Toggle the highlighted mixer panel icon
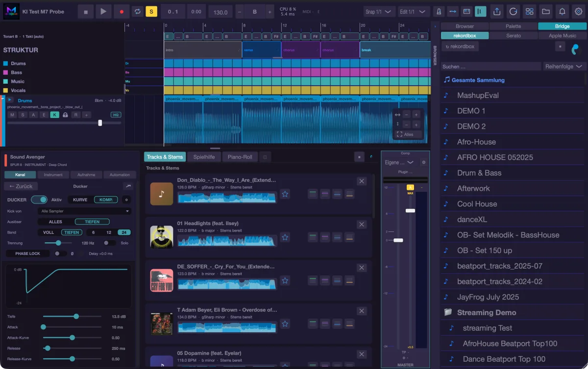588x369 pixels. point(481,11)
